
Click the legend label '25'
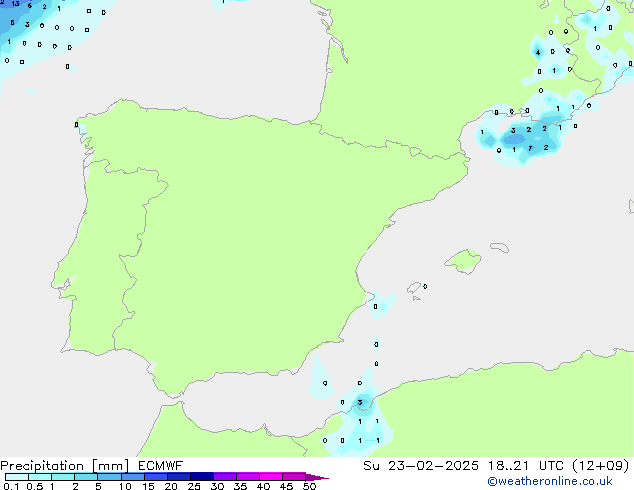[x=194, y=486]
